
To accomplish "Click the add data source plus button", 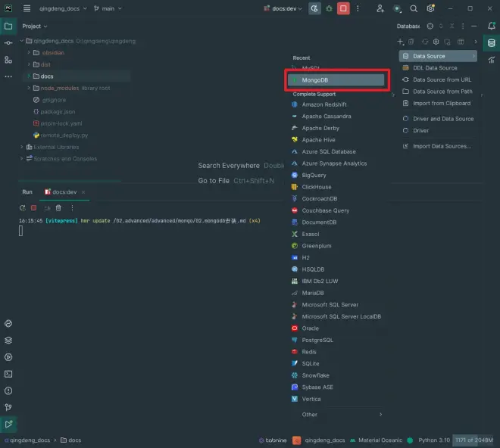I will [400, 42].
